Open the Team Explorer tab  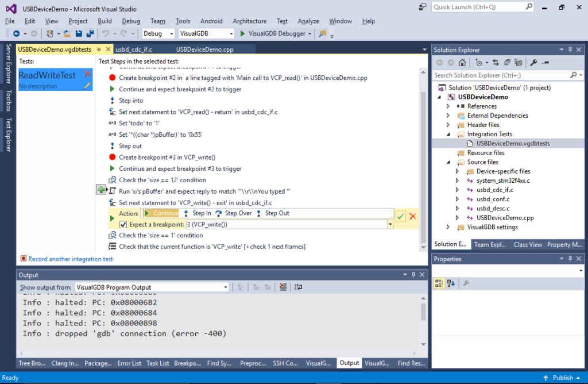(490, 244)
